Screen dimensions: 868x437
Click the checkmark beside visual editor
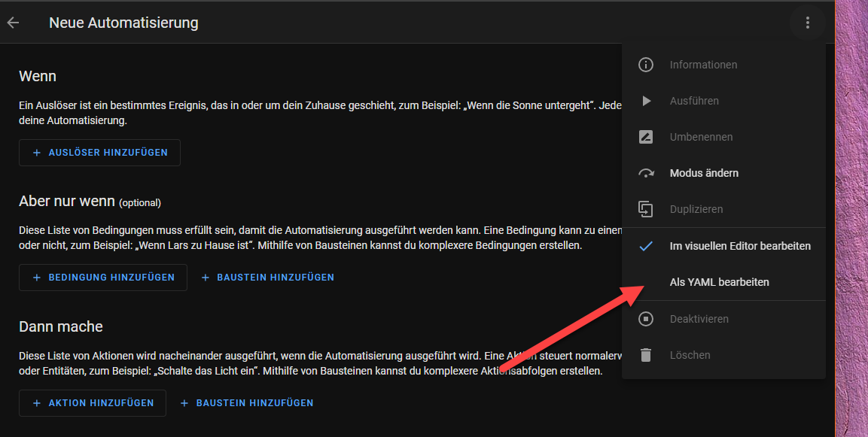[x=645, y=246]
